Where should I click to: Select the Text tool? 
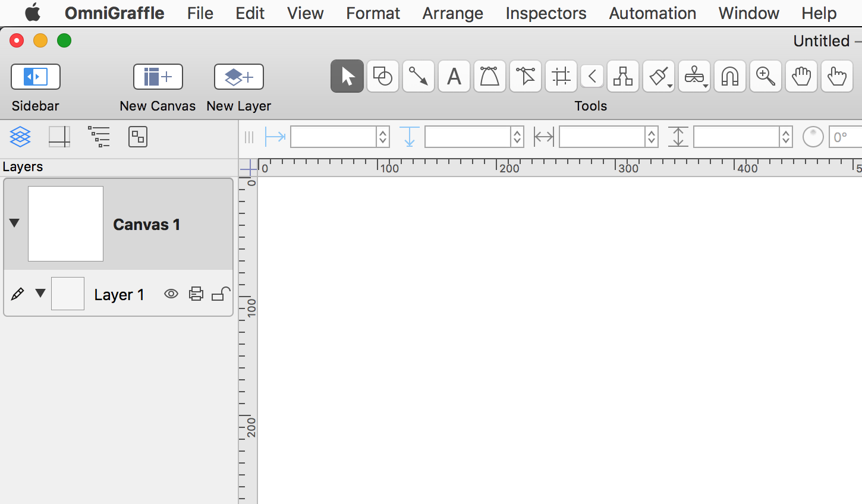454,77
